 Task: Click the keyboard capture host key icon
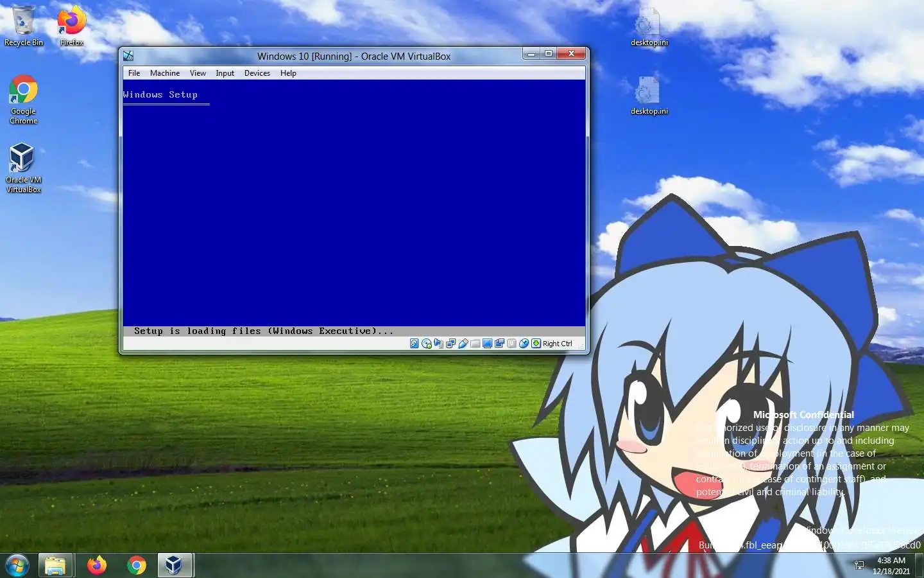(x=536, y=344)
